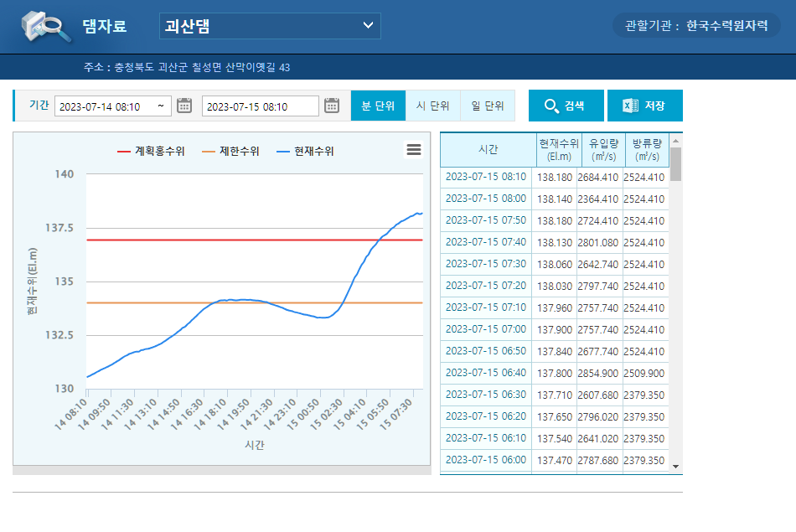Click the end date field 2023-07-15 08:10
796x532 pixels.
tap(260, 106)
